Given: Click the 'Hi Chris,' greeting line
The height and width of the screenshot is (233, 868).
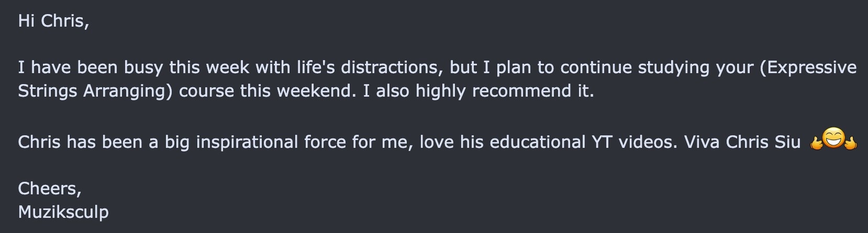Looking at the screenshot, I should (x=53, y=21).
